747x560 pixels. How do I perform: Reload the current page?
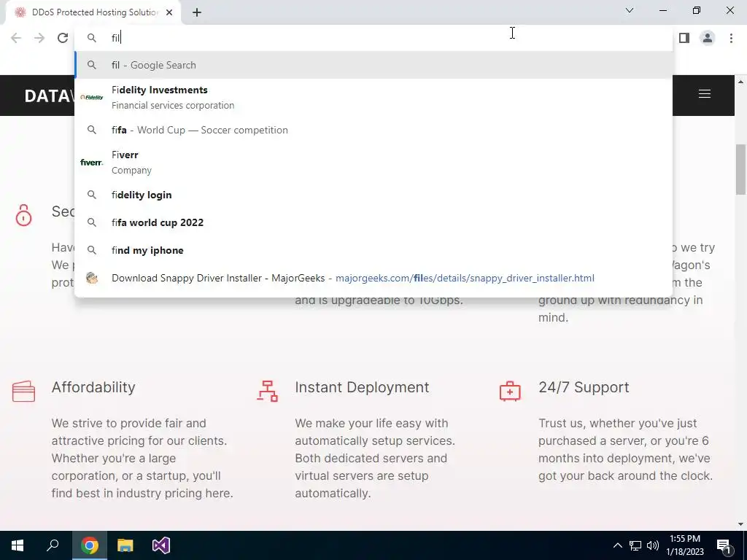click(x=63, y=38)
